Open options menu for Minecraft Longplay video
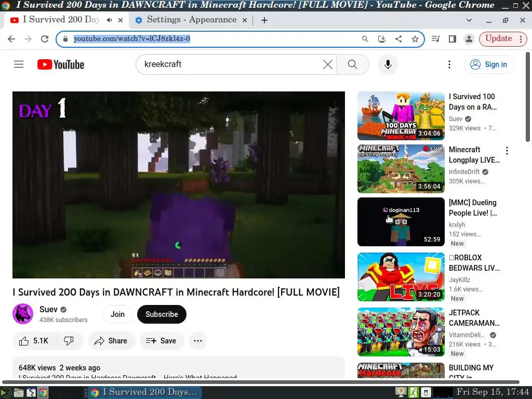This screenshot has height=399, width=532. [x=507, y=151]
